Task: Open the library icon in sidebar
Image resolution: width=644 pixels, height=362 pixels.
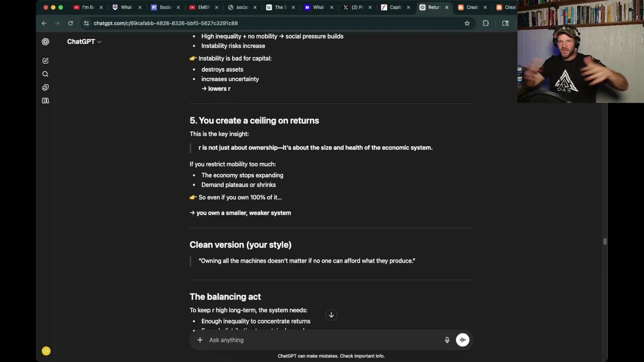Action: click(45, 101)
